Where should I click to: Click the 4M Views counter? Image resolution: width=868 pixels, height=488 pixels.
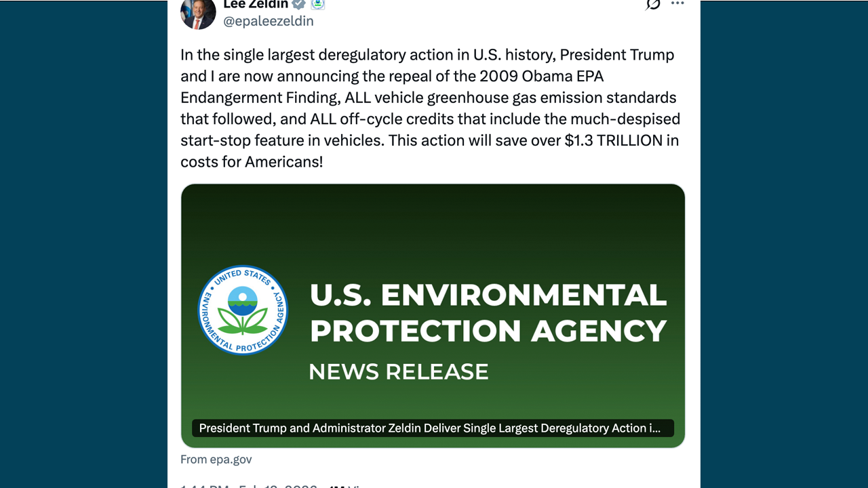coord(347,485)
